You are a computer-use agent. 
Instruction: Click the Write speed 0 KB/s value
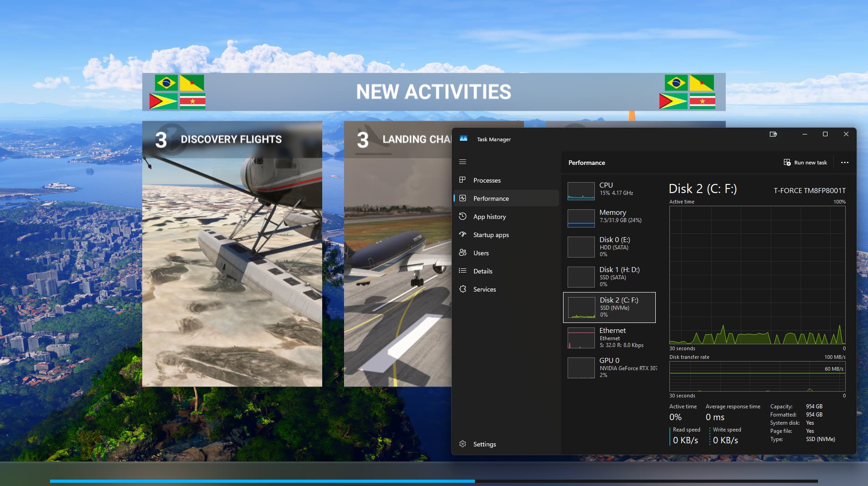[725, 440]
